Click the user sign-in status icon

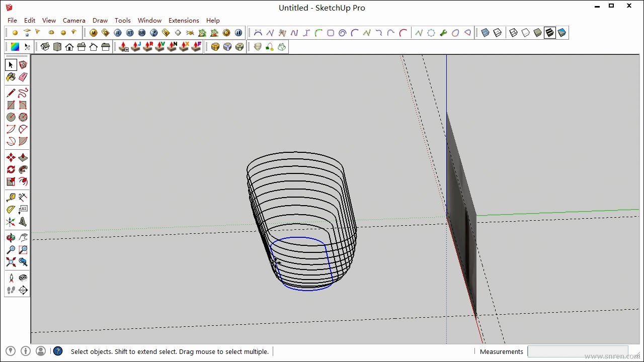41,351
